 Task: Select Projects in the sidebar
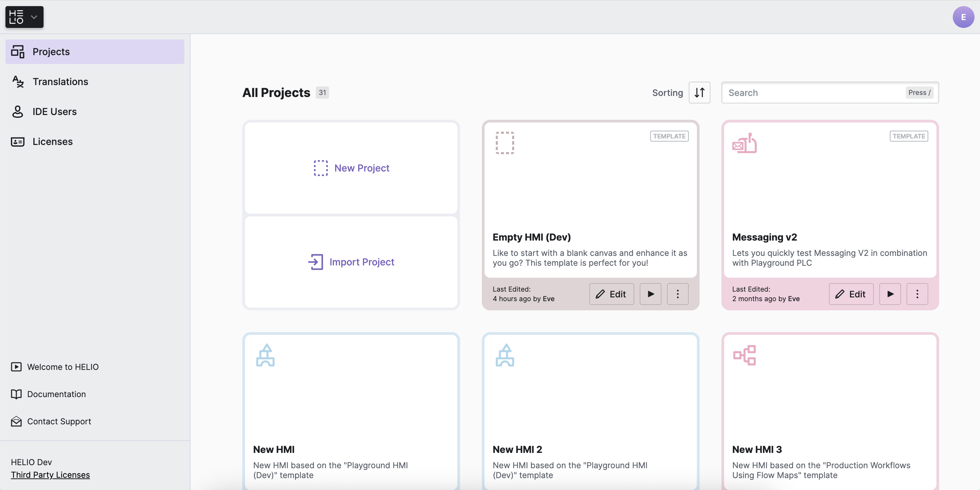point(51,52)
